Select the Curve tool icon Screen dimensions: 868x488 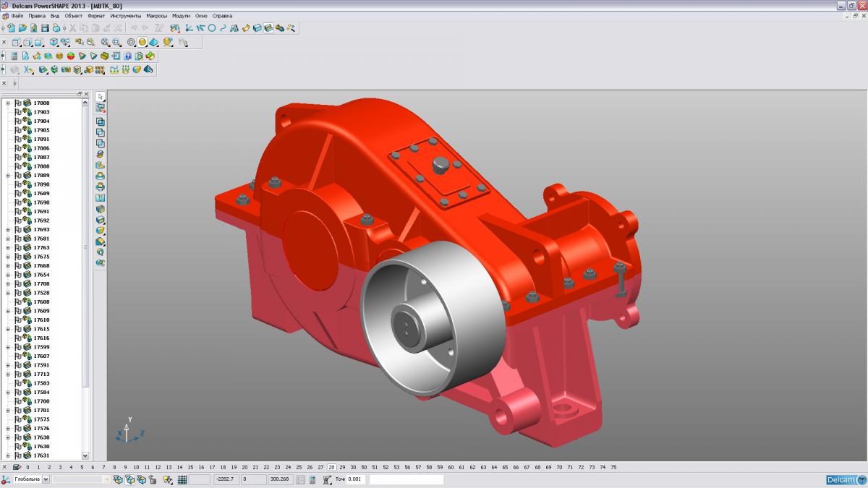click(x=223, y=27)
